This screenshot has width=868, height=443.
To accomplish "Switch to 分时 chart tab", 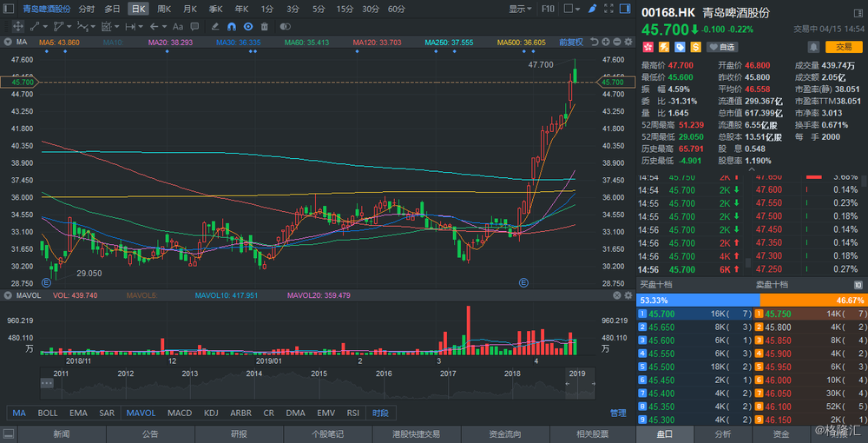I will pos(86,9).
